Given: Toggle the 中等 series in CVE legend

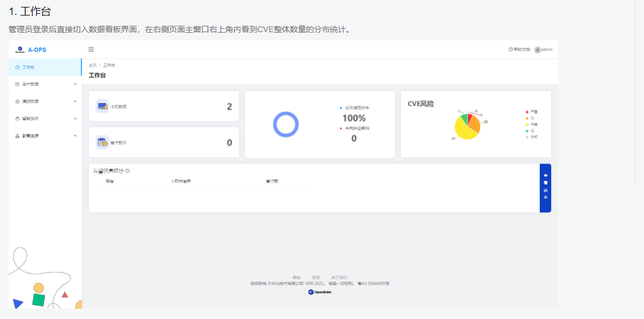Looking at the screenshot, I should [527, 125].
